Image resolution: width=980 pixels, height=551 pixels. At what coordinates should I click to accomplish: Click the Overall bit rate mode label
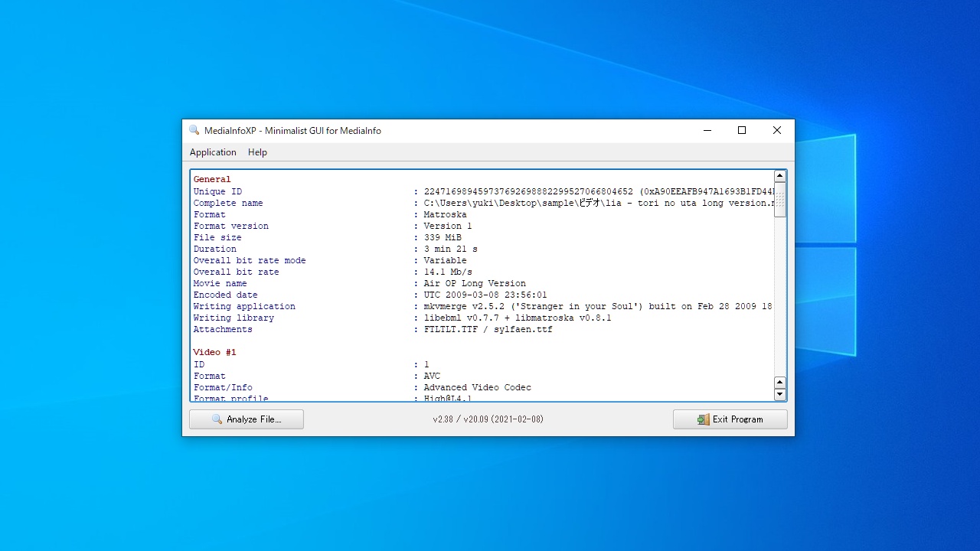pyautogui.click(x=250, y=260)
